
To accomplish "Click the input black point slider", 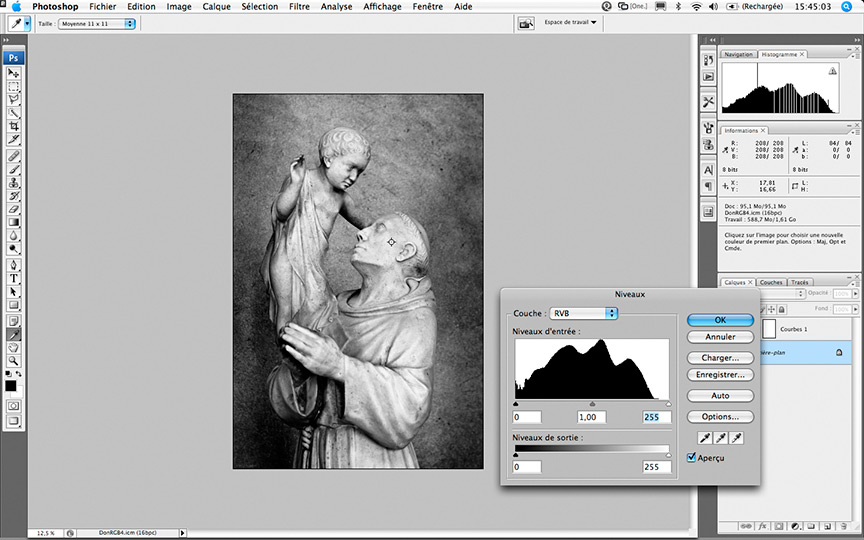I will click(x=516, y=404).
